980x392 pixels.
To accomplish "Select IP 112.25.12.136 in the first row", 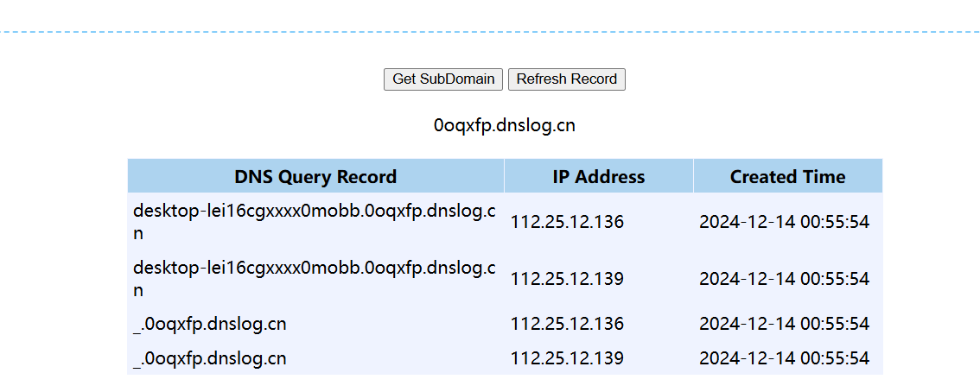I will pyautogui.click(x=567, y=222).
